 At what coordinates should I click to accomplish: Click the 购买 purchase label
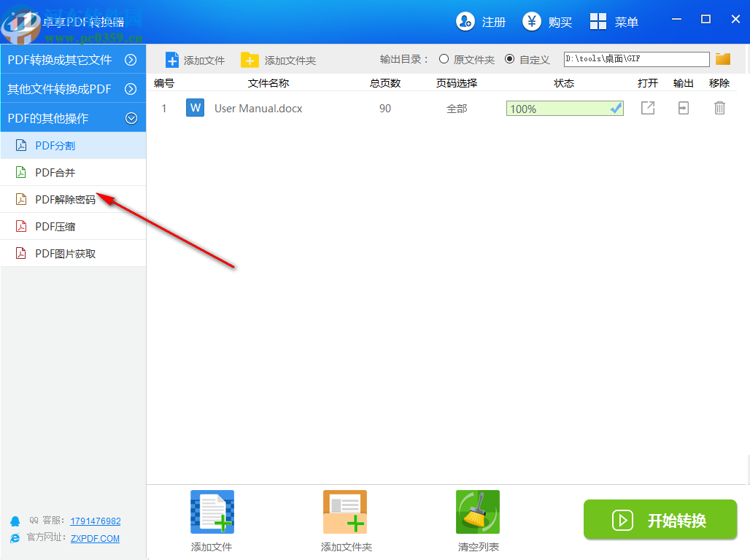pyautogui.click(x=560, y=22)
